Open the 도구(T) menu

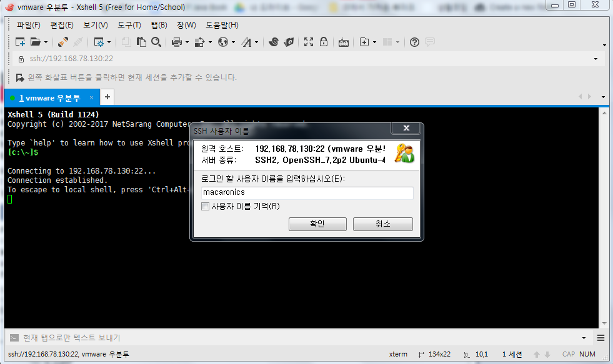tap(129, 25)
